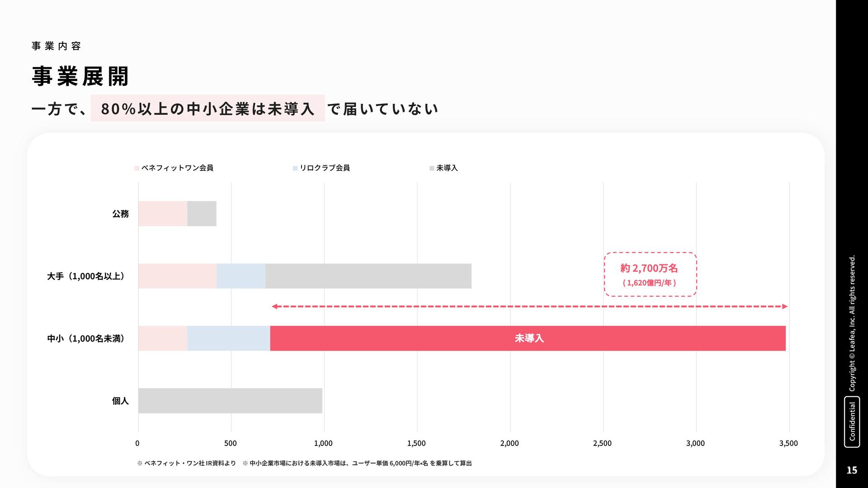This screenshot has height=488, width=868.
Task: Click highlighted 80%以上の中小企業は未導入 text
Action: click(208, 108)
